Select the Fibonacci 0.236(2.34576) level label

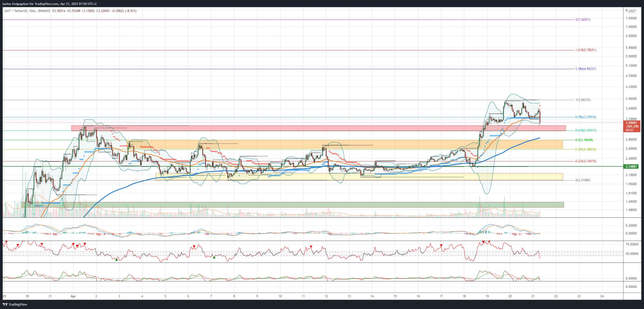coord(586,161)
